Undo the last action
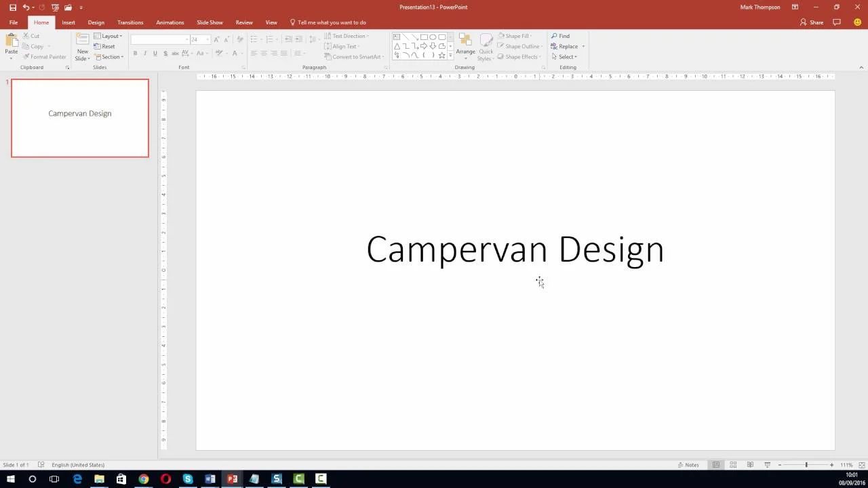 pos(26,7)
